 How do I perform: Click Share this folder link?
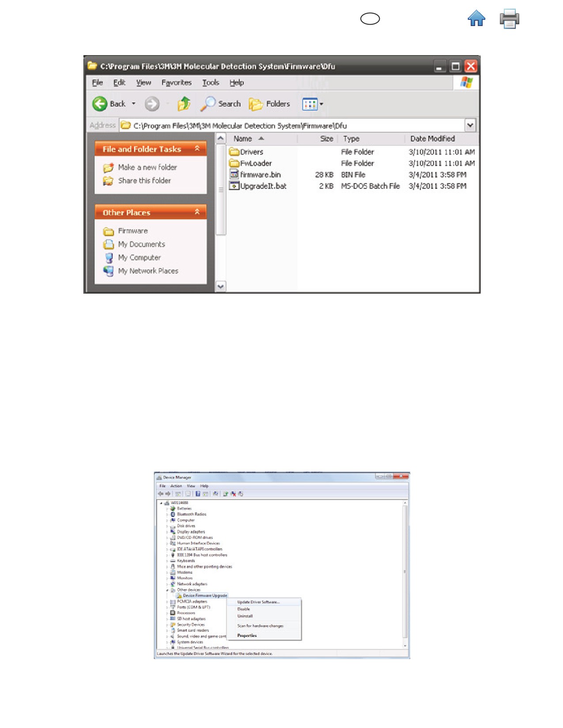coord(144,180)
